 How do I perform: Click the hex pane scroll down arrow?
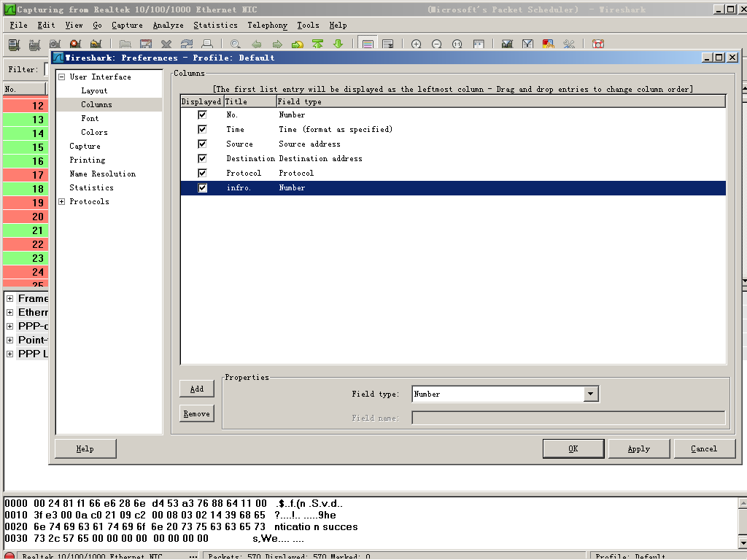[x=742, y=542]
